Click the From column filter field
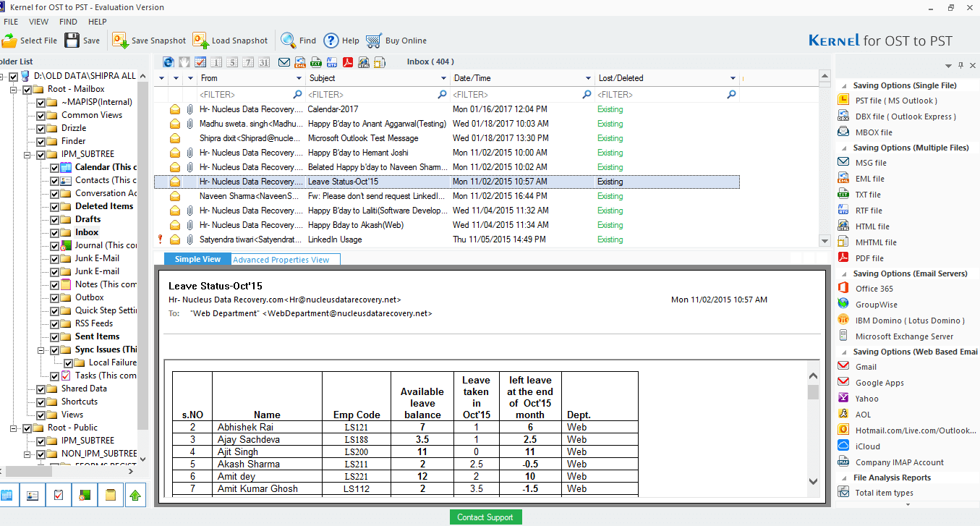The width and height of the screenshot is (980, 526). point(251,94)
